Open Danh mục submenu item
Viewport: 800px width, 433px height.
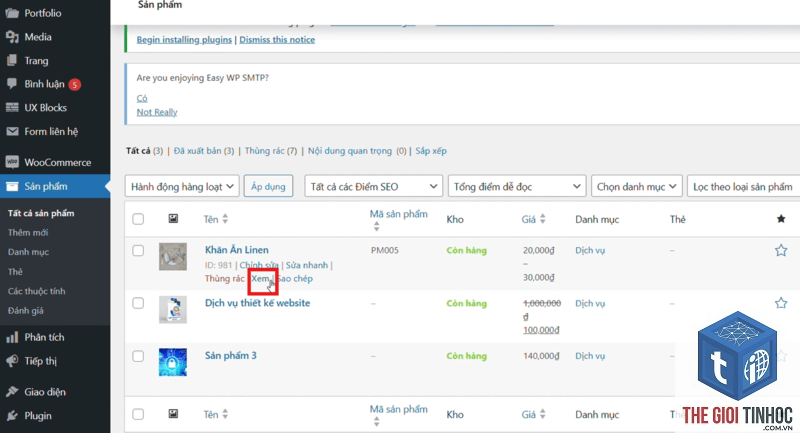coord(28,252)
